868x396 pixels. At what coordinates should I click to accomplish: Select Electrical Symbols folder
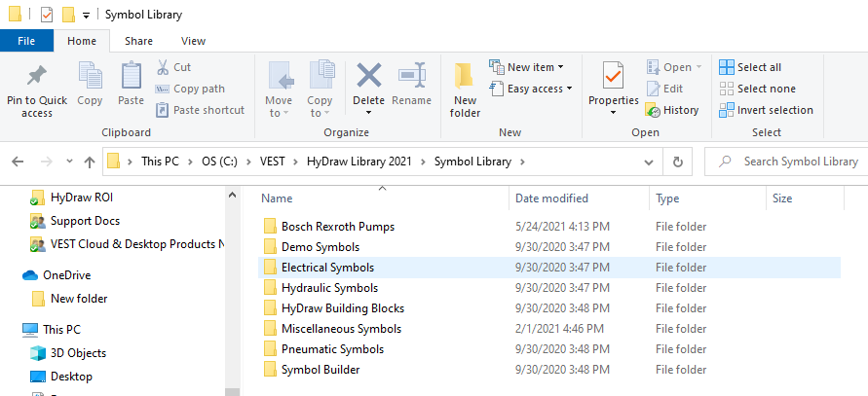click(x=549, y=268)
